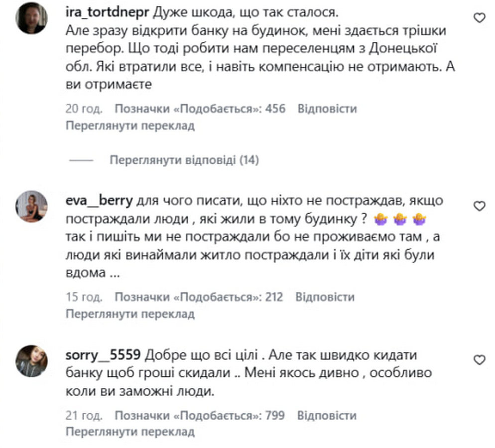Image resolution: width=495 pixels, height=448 pixels.
Task: Like ira_tortdnepr's comment using the heart icon
Action: point(480,16)
